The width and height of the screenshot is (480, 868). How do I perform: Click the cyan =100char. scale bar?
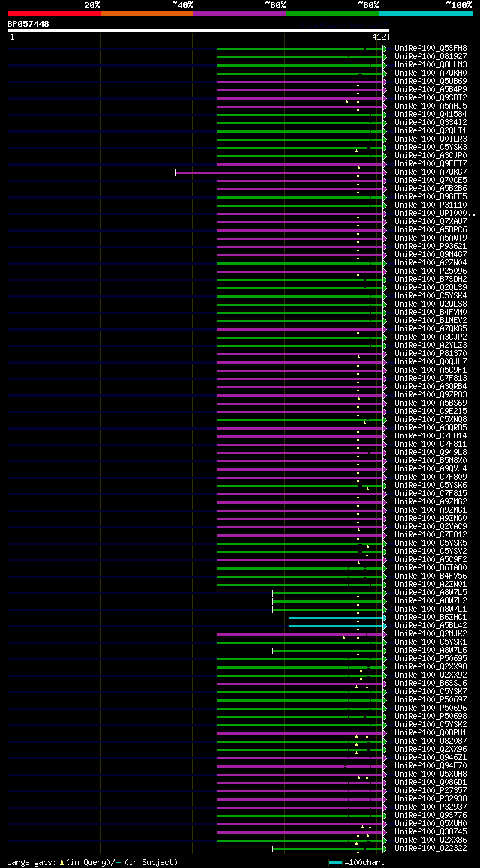pos(335,863)
